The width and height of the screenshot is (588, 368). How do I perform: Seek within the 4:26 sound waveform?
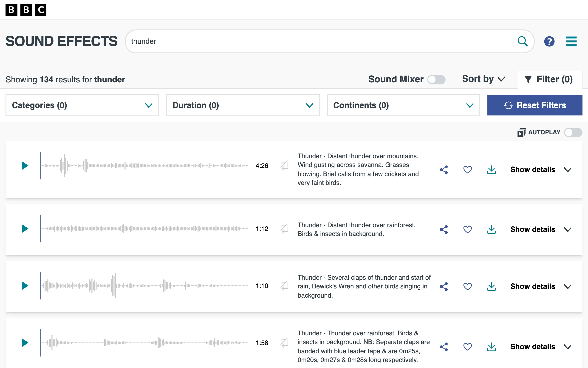[x=144, y=166]
